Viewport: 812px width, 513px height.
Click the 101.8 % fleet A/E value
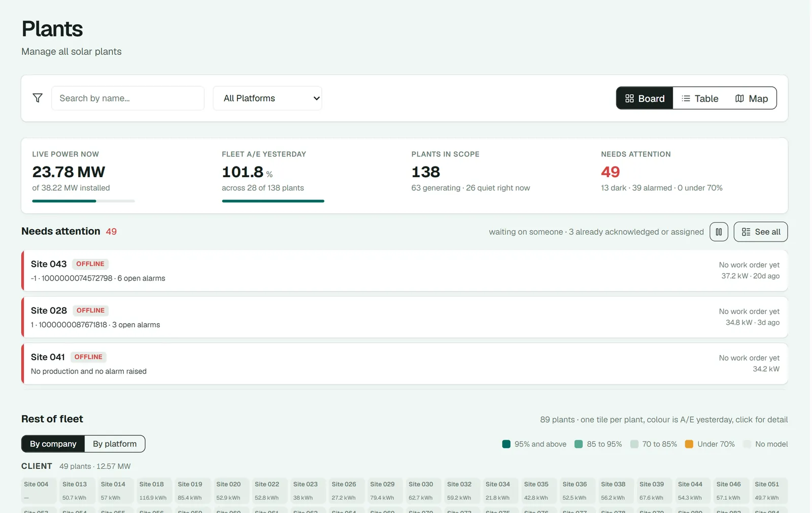[247, 172]
